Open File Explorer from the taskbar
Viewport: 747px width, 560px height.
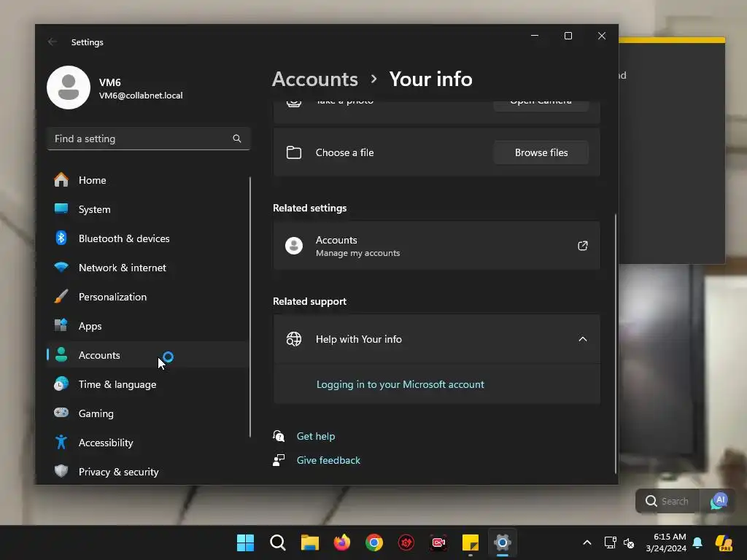pyautogui.click(x=309, y=542)
